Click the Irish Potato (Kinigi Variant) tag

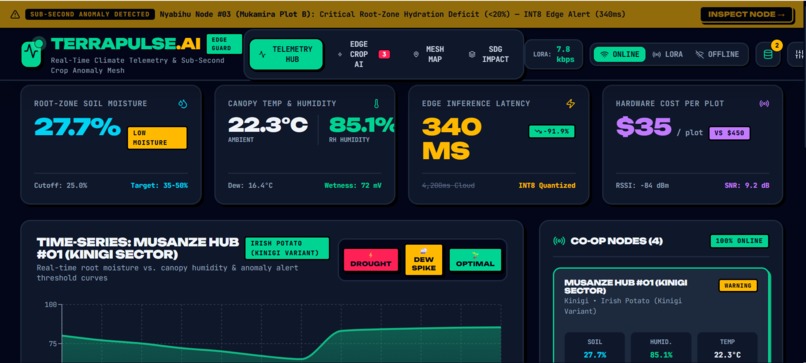click(x=287, y=248)
